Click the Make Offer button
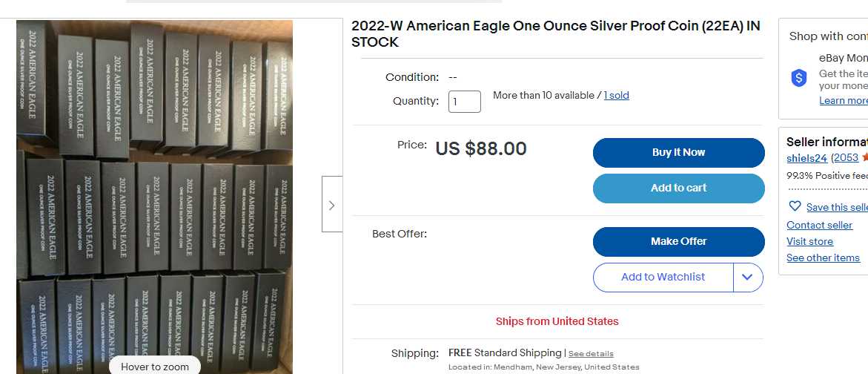This screenshot has height=374, width=868. 678,241
